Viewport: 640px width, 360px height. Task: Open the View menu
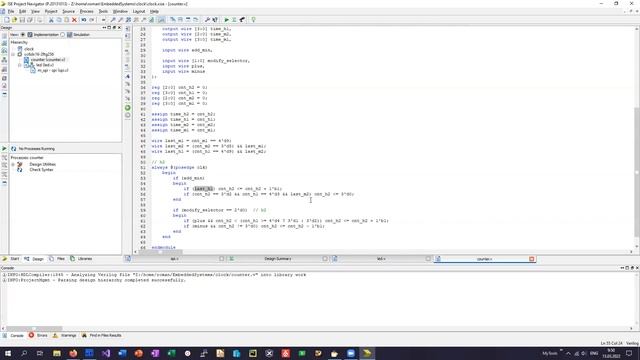click(x=36, y=11)
